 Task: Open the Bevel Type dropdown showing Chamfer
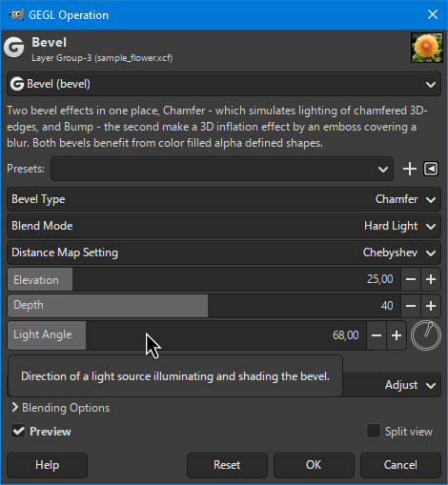click(x=224, y=199)
